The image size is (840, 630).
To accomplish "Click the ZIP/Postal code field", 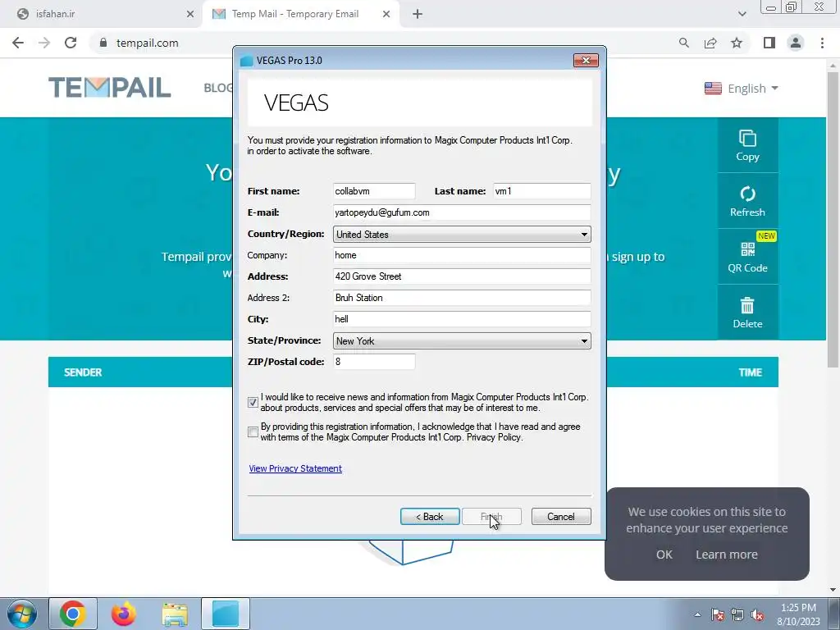I will 374,362.
